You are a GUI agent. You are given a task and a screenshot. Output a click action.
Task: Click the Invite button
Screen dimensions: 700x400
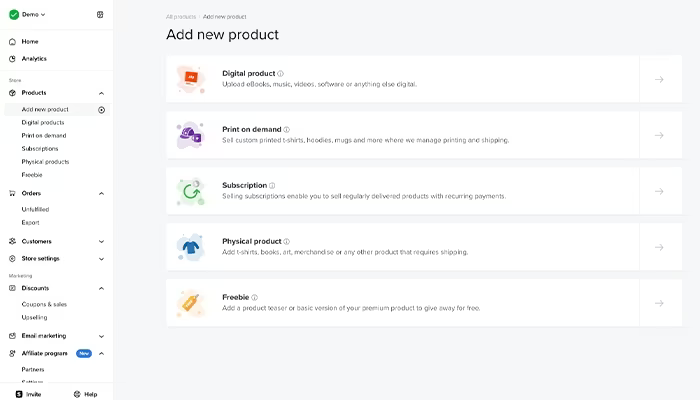click(28, 394)
